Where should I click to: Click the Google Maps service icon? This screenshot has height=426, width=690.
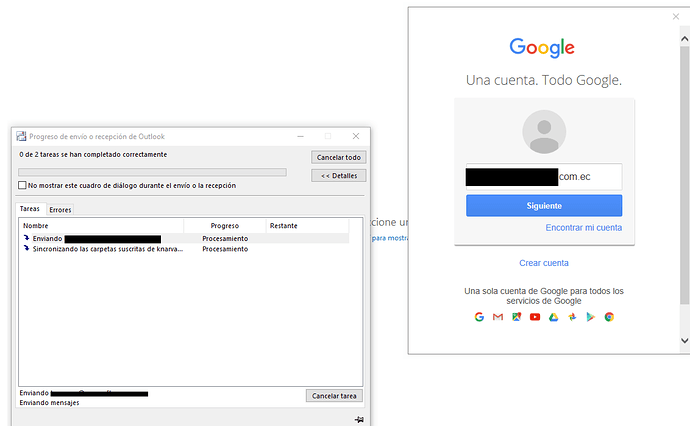point(517,317)
